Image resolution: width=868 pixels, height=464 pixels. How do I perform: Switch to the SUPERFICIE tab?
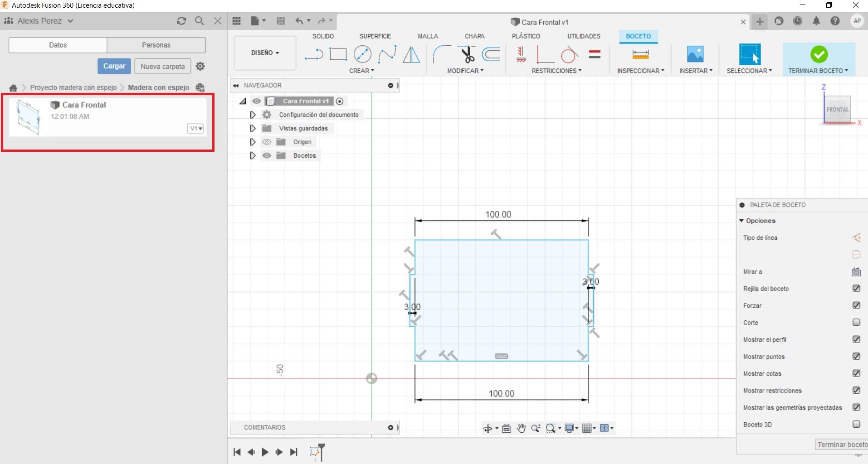pos(375,36)
